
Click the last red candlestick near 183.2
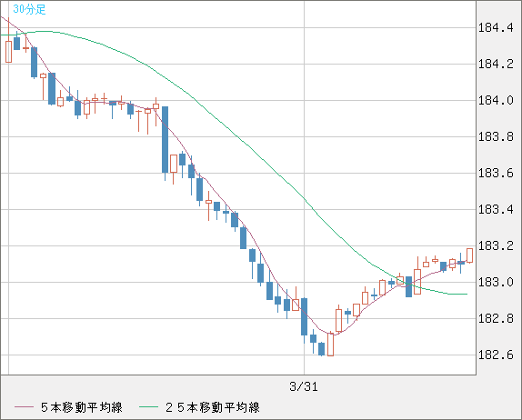pyautogui.click(x=470, y=255)
